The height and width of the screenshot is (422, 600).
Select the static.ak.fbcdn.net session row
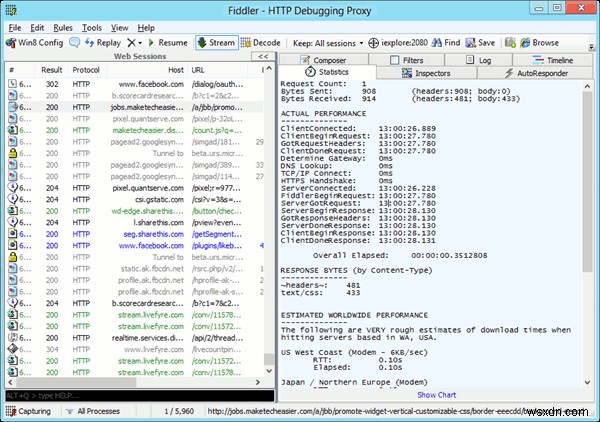pyautogui.click(x=135, y=269)
